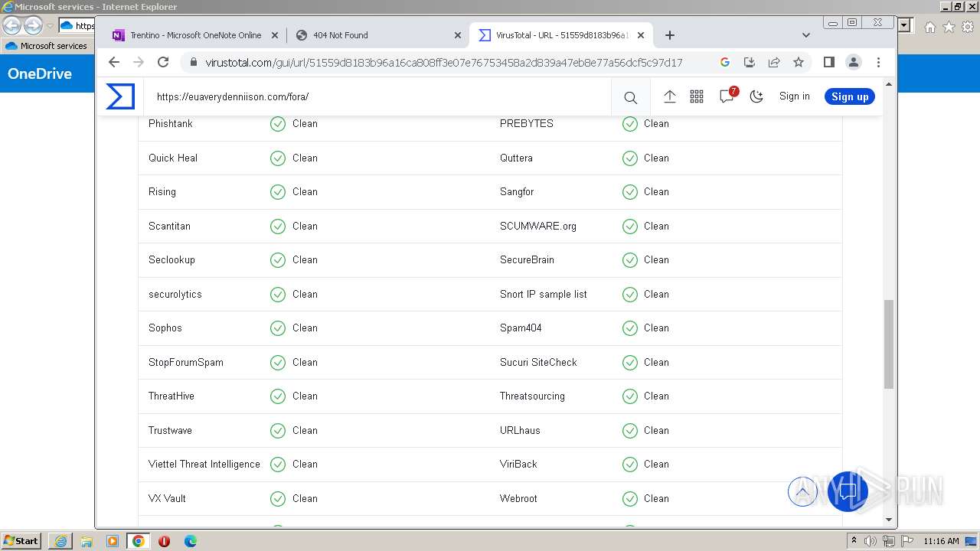Click the VirusTotal sigma logo

click(120, 96)
